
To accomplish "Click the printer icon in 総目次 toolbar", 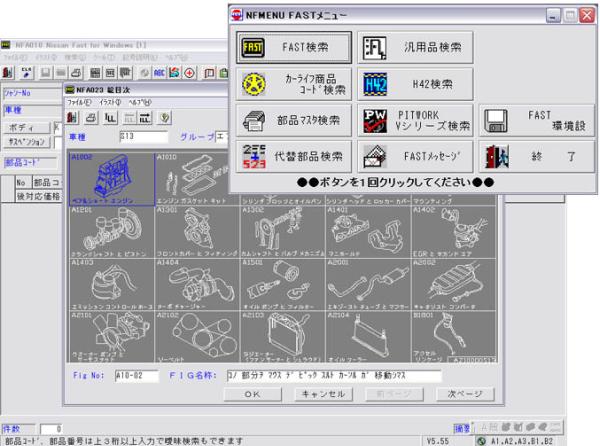I will point(91,118).
